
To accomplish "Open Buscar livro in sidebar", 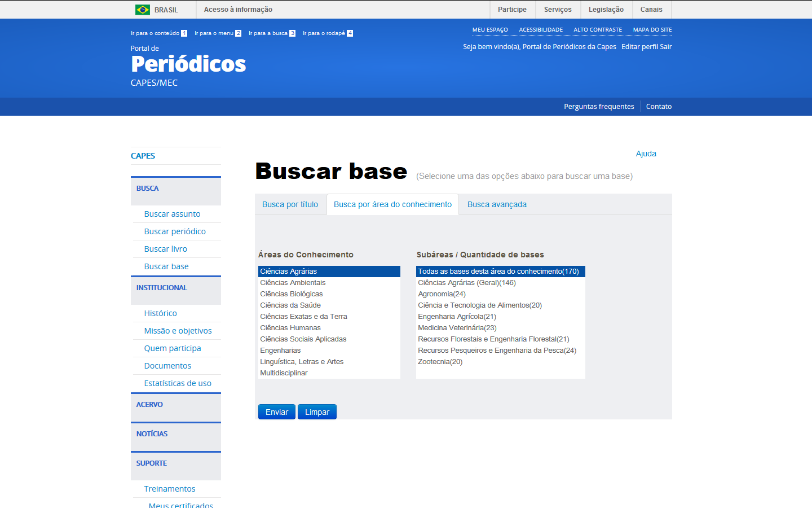I will (165, 249).
